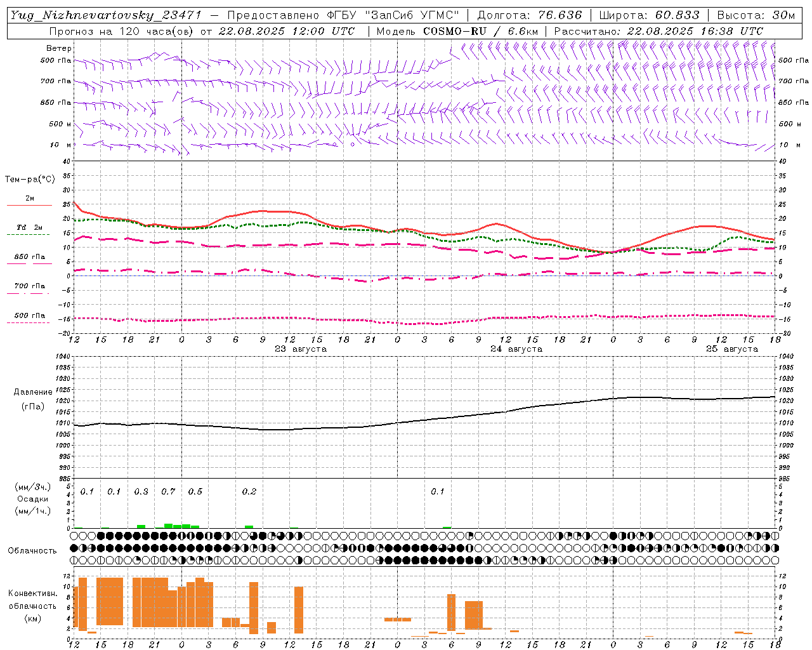Click the Облачность row label
The width and height of the screenshot is (812, 650).
(x=32, y=551)
